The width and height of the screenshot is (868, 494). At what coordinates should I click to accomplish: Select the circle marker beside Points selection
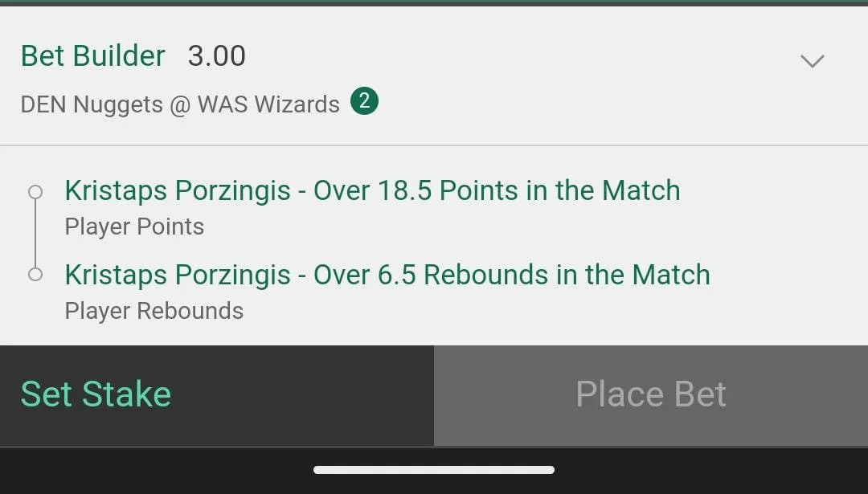[x=35, y=192]
